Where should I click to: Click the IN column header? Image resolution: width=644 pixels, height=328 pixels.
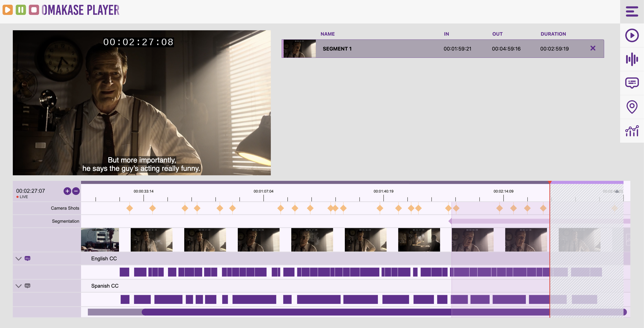[447, 34]
